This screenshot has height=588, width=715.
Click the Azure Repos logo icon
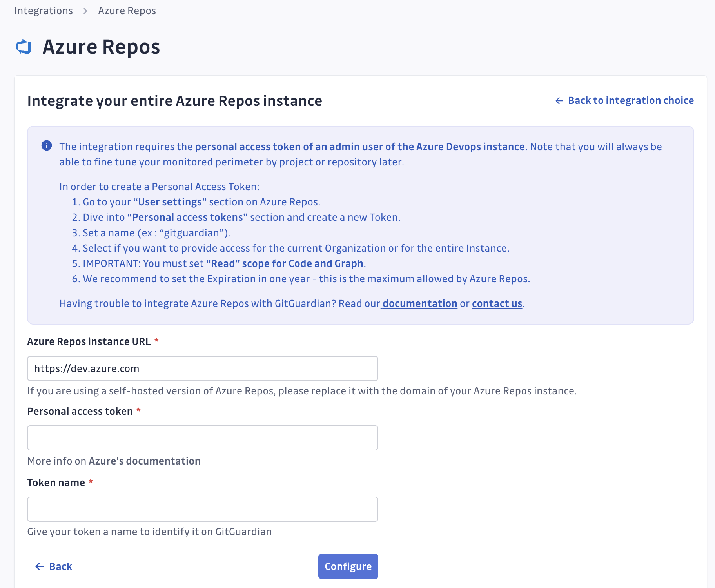coord(24,47)
